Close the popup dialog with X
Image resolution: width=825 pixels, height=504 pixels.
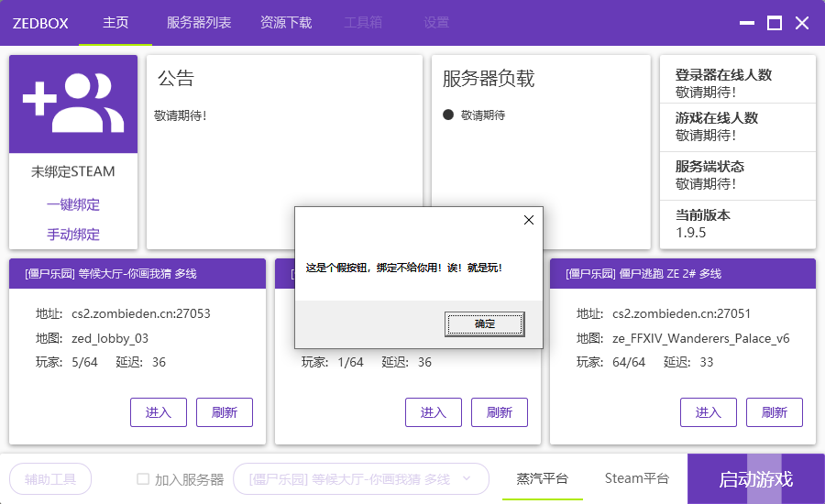[x=528, y=220]
